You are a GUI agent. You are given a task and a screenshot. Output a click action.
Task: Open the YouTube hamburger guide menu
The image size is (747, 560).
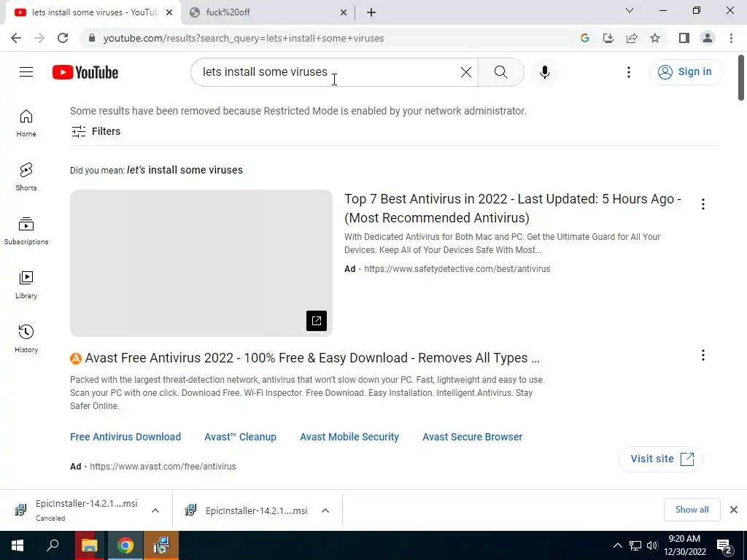[26, 72]
